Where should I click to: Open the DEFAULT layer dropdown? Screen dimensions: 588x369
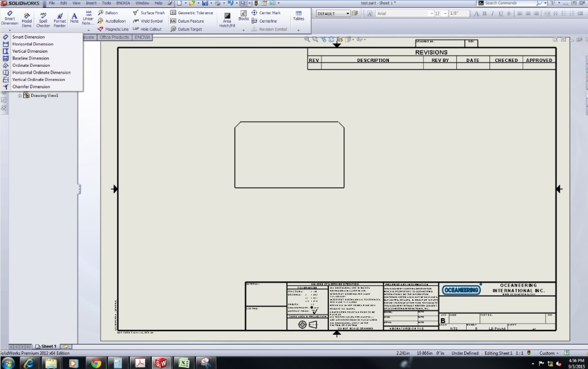pyautogui.click(x=348, y=13)
